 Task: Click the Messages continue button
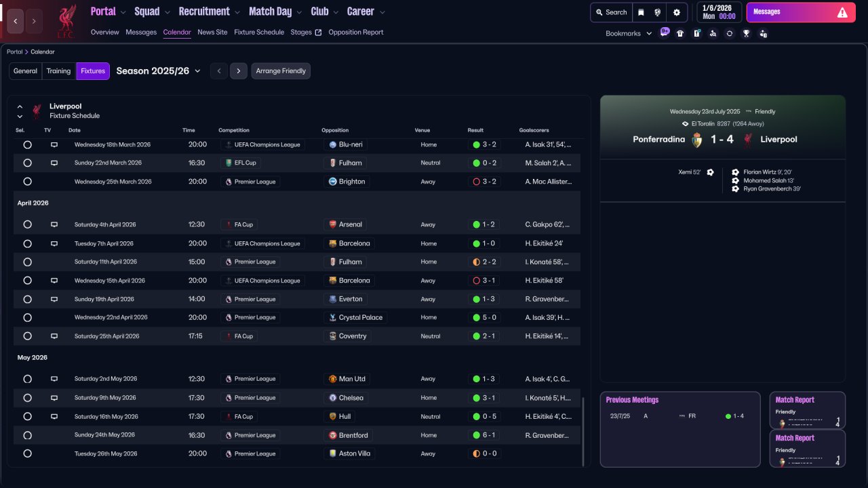[801, 12]
